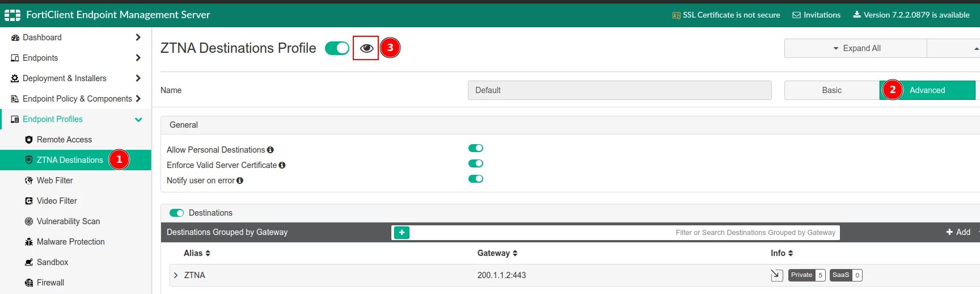Click info icon beside Notify user on error
This screenshot has width=980, height=294.
(x=240, y=180)
